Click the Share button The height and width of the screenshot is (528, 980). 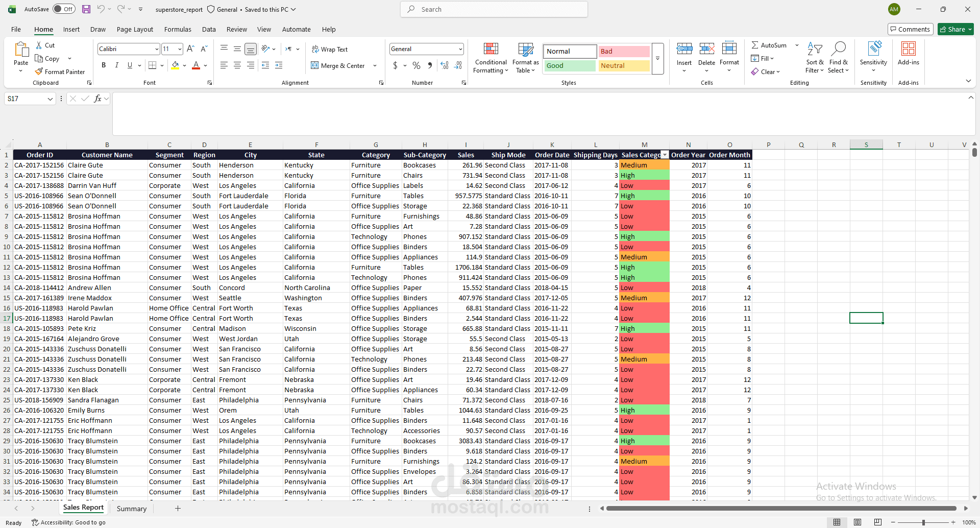(x=955, y=29)
